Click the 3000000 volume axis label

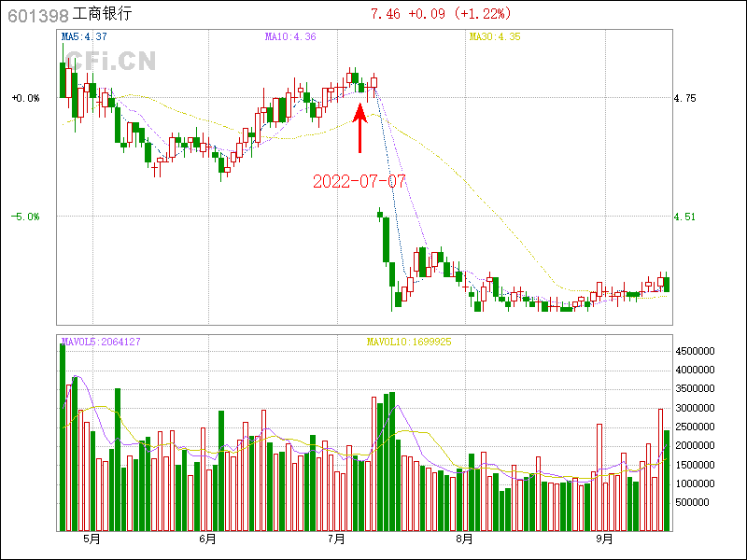click(x=695, y=408)
